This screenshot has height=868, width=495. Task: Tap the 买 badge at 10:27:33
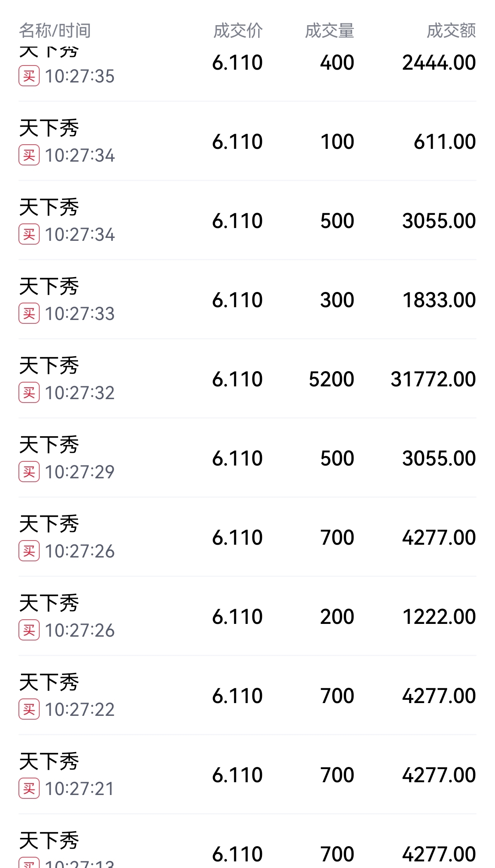[x=29, y=314]
